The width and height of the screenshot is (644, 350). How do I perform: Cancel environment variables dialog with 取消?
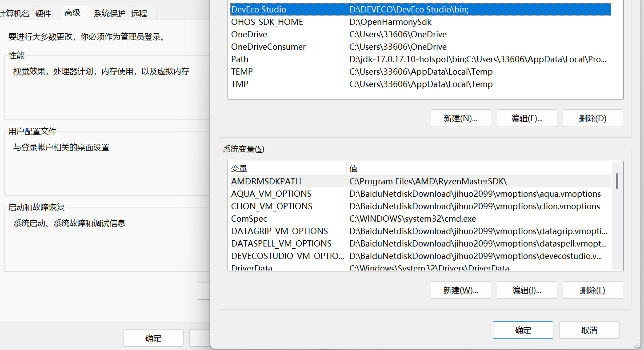tap(589, 330)
